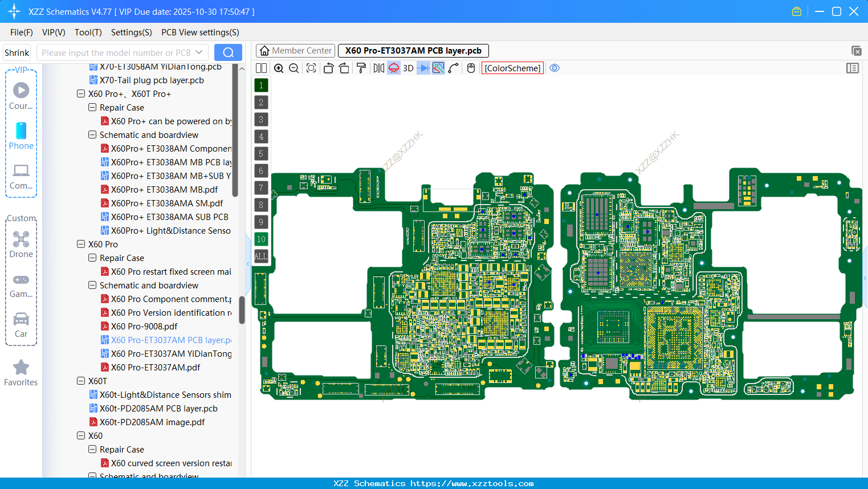
Task: Select the curved trace drawing tool
Action: click(x=454, y=68)
